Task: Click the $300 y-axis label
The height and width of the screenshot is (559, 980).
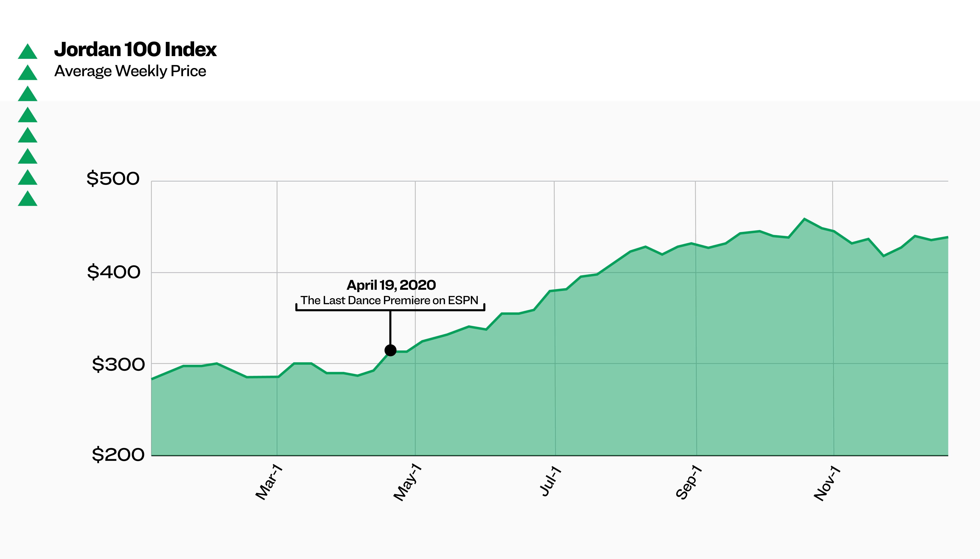Action: point(118,364)
